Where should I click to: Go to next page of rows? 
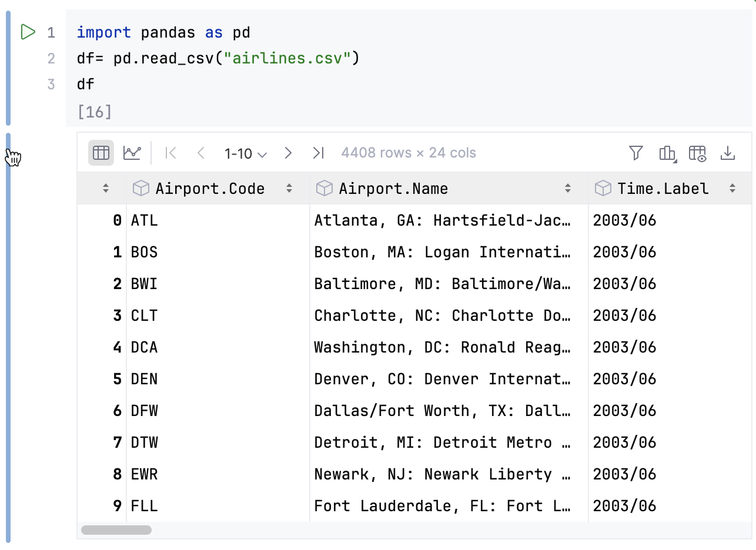click(x=288, y=153)
